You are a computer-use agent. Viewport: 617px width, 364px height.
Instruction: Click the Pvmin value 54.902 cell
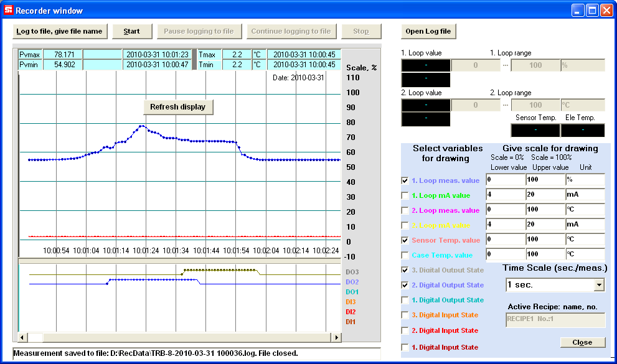pyautogui.click(x=62, y=65)
